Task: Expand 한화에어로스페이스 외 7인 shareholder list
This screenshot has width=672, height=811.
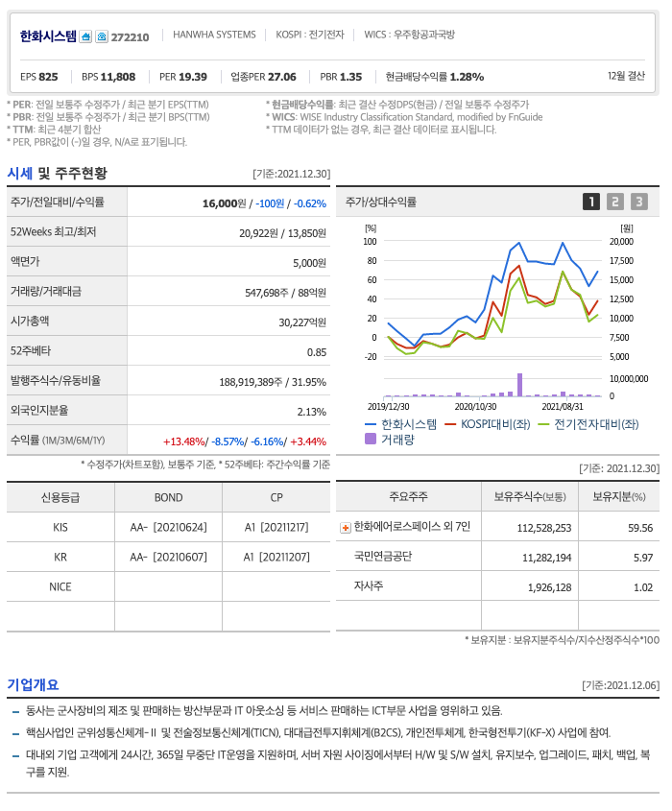Action: point(345,528)
